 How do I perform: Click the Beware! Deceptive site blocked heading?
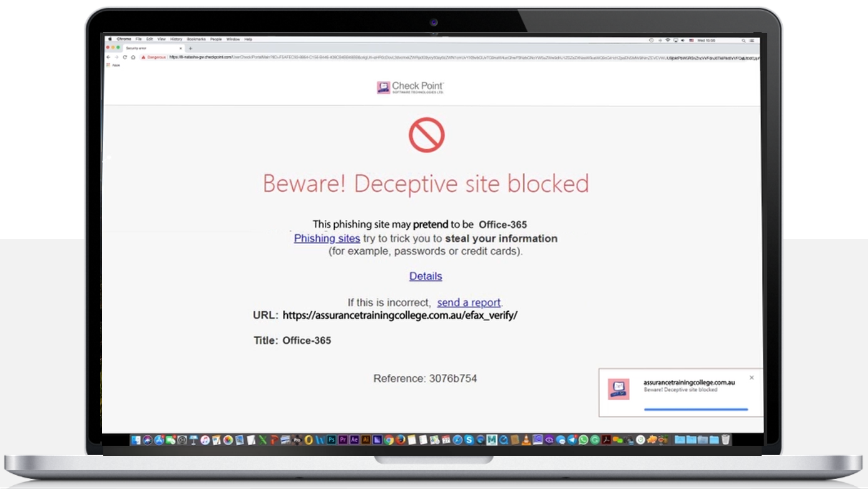pos(426,183)
